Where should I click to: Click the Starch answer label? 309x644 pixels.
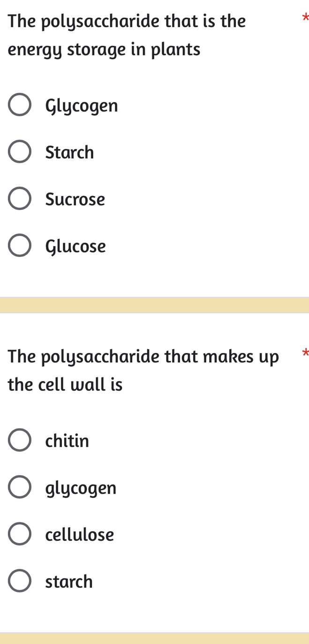(x=69, y=151)
